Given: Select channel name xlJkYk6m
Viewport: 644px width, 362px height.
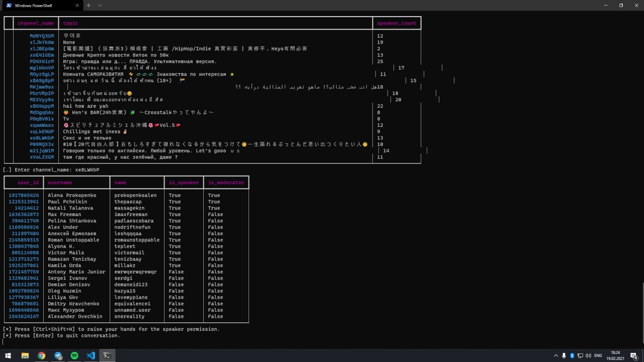Looking at the screenshot, I should 42,42.
